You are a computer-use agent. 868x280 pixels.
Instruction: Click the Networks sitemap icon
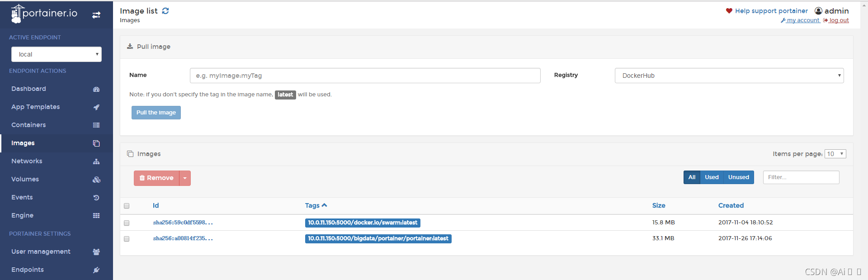coord(96,161)
